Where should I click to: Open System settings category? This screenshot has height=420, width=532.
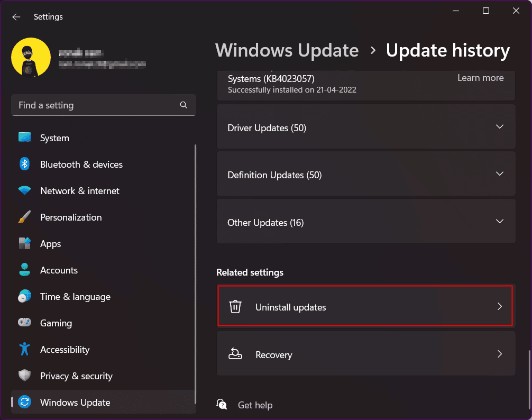104,138
